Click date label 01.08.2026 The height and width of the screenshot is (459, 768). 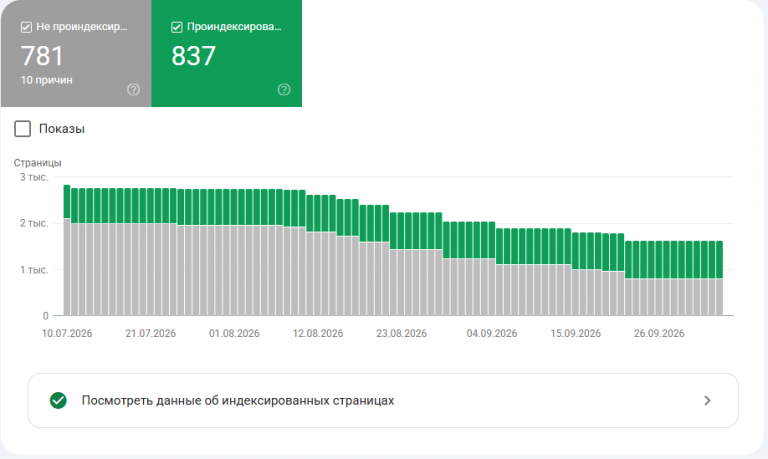click(x=234, y=333)
